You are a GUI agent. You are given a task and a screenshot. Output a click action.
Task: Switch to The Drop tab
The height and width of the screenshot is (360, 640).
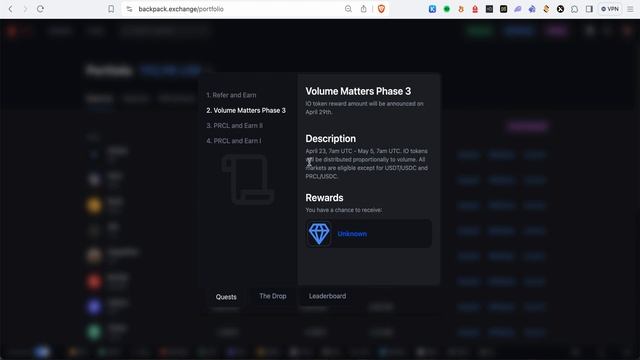pyautogui.click(x=273, y=296)
